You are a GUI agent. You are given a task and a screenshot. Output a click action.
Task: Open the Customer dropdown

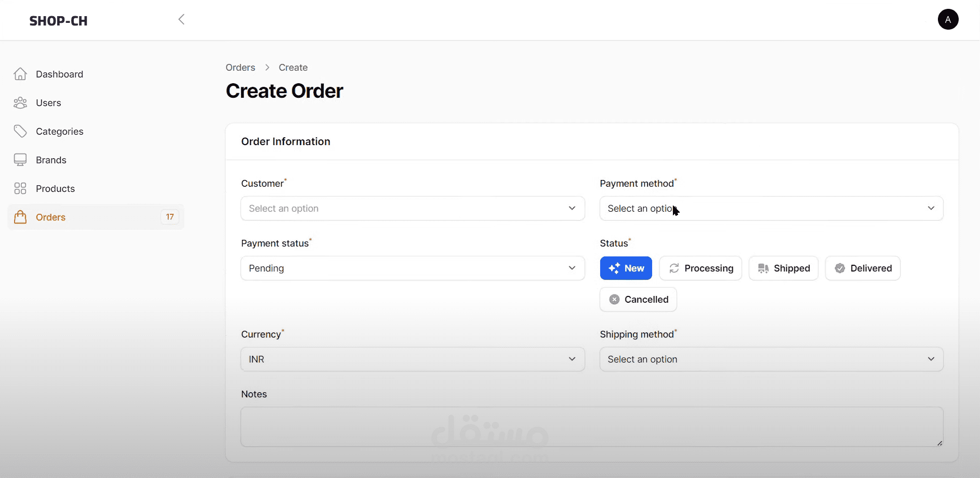click(x=413, y=209)
